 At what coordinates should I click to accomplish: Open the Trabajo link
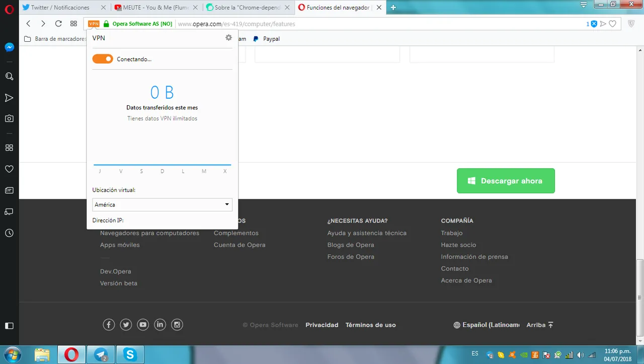tap(452, 233)
